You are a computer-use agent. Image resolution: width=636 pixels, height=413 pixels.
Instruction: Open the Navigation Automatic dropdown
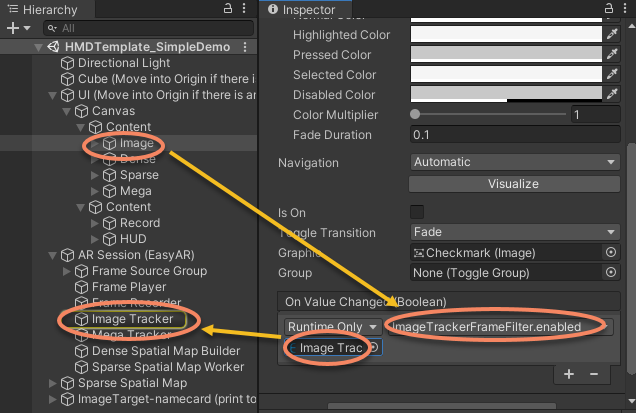pos(514,162)
